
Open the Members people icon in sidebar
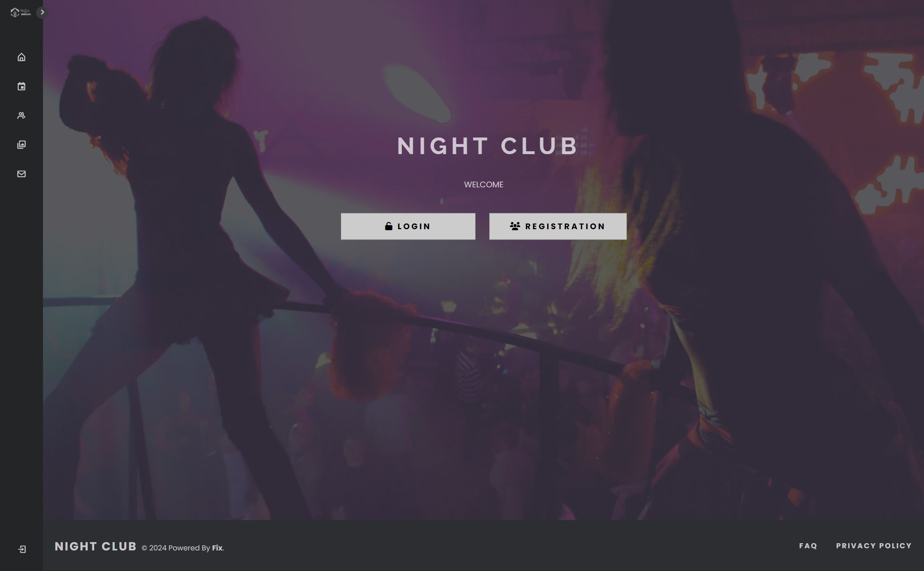[x=22, y=115]
